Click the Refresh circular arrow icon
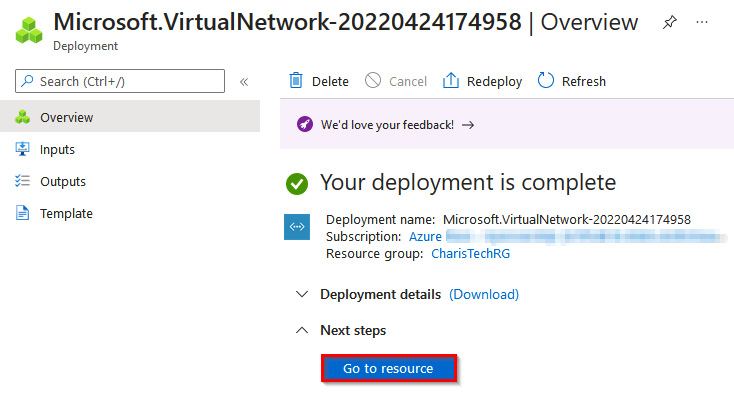 (546, 80)
